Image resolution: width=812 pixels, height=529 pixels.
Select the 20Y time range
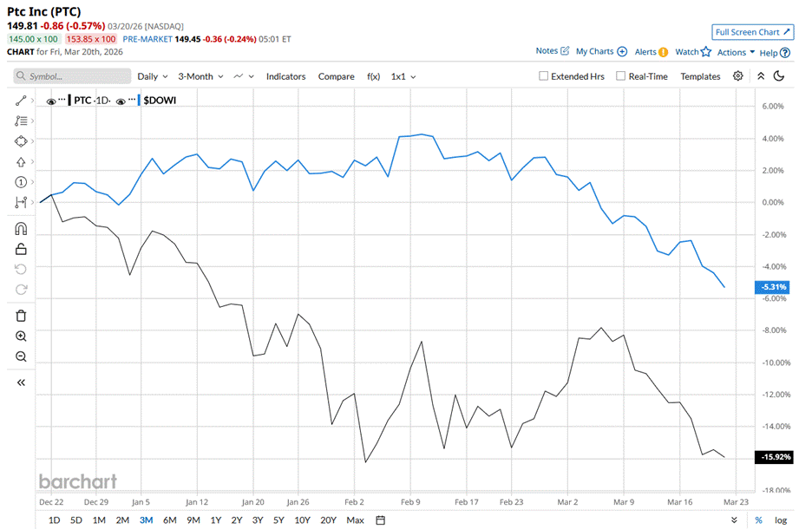[x=328, y=520]
